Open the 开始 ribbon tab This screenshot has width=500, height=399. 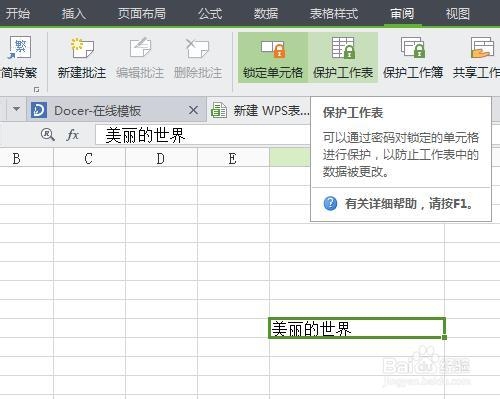pyautogui.click(x=17, y=13)
